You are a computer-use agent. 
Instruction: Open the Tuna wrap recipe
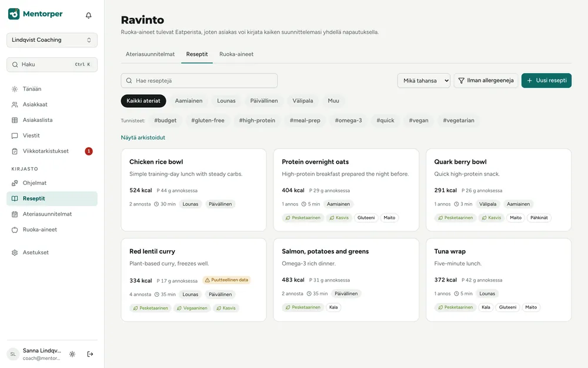click(x=499, y=280)
